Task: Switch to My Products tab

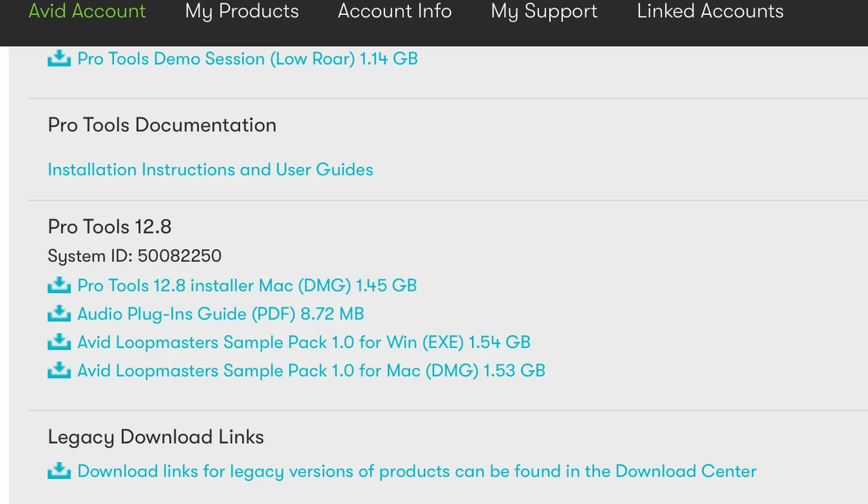Action: pos(242,12)
